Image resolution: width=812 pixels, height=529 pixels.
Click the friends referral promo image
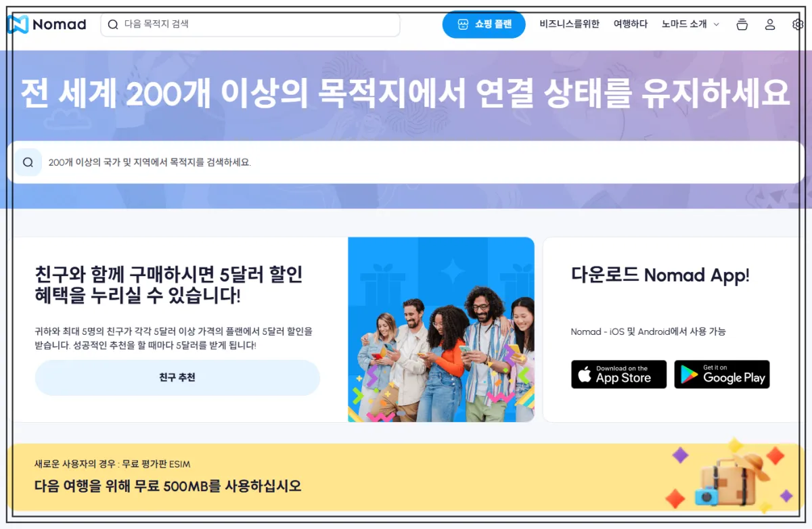441,329
